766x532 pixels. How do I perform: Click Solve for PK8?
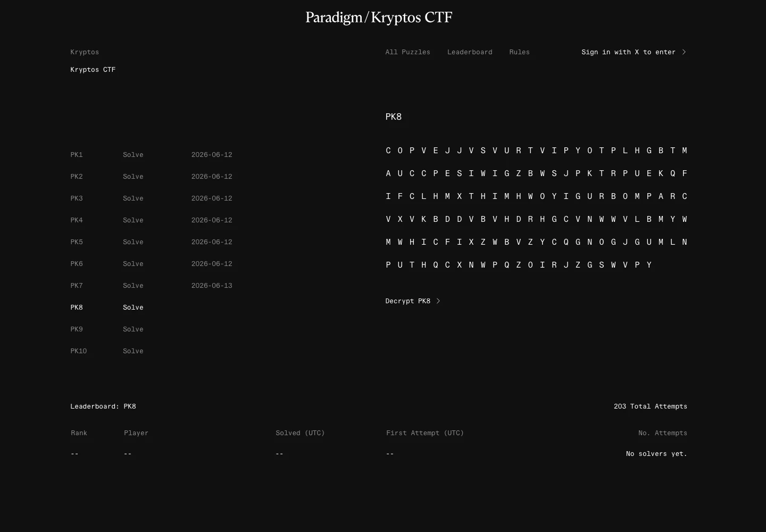133,307
